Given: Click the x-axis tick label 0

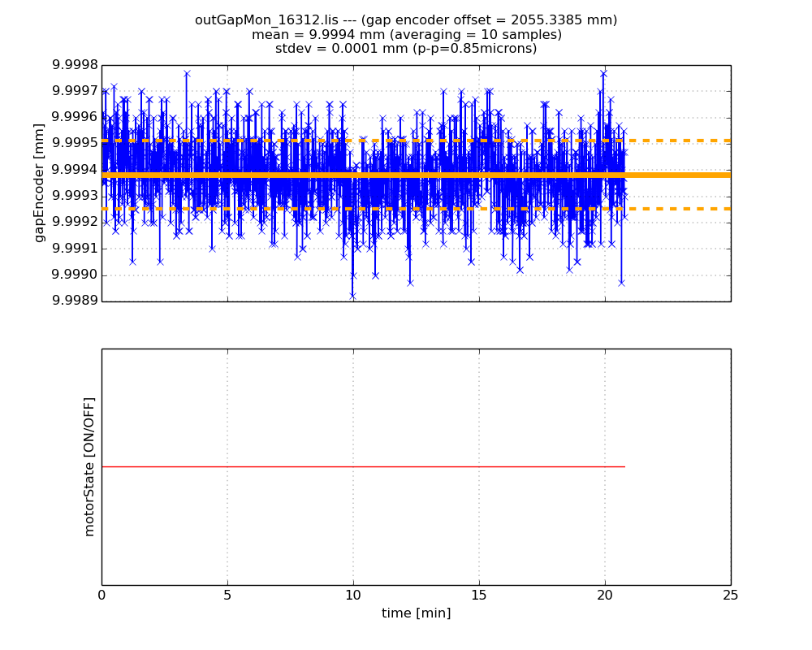Looking at the screenshot, I should [x=101, y=596].
